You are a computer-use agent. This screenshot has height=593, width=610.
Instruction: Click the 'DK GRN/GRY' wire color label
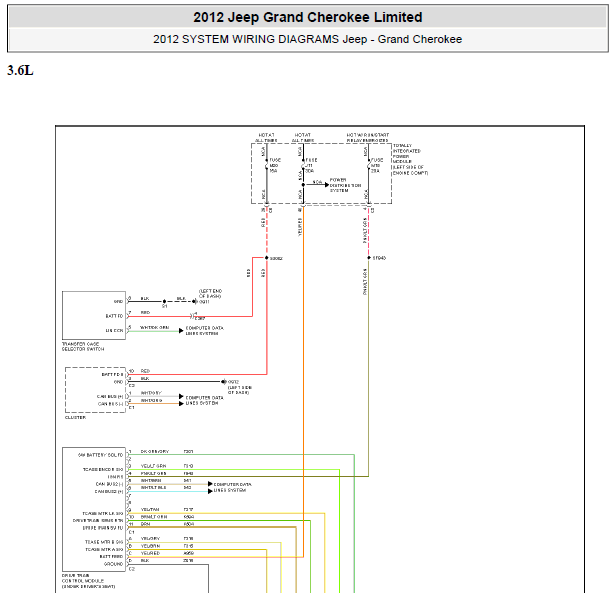155,451
